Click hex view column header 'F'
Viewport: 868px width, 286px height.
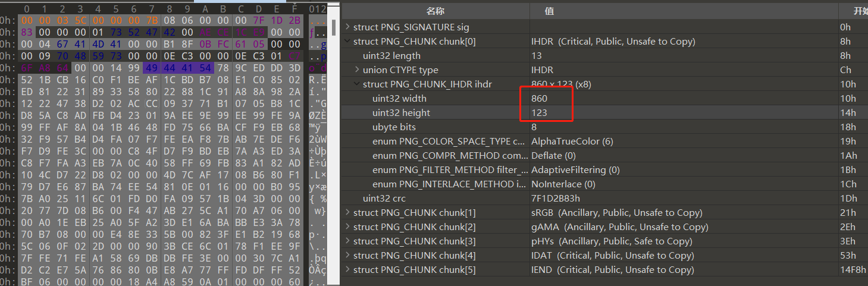pyautogui.click(x=294, y=9)
